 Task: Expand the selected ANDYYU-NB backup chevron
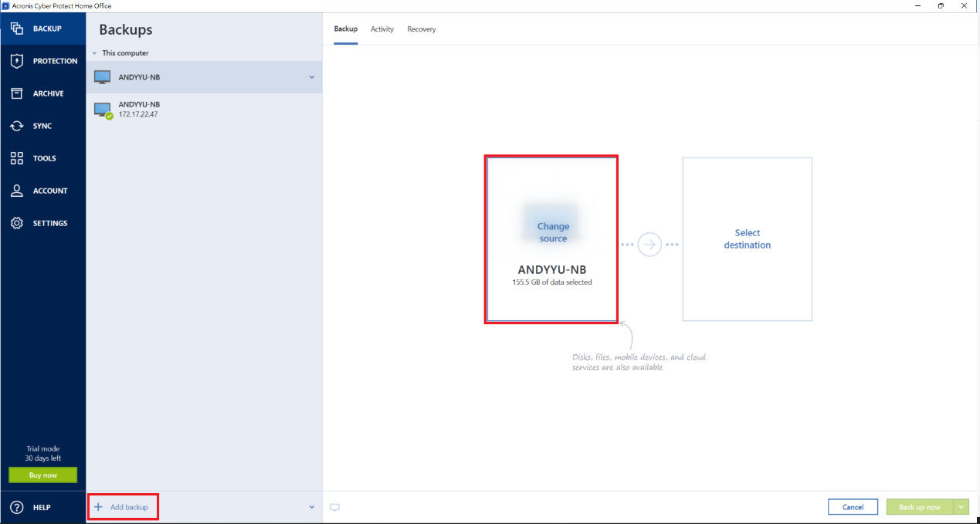312,77
